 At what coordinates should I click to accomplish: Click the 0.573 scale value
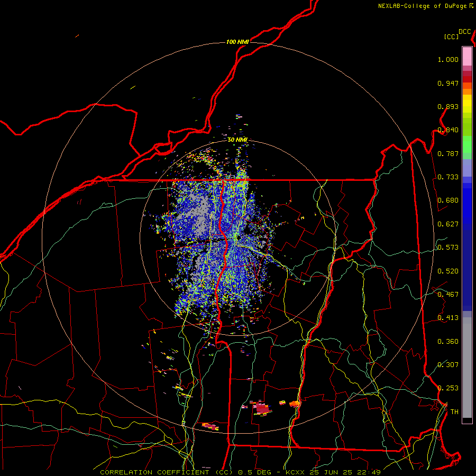448,248
